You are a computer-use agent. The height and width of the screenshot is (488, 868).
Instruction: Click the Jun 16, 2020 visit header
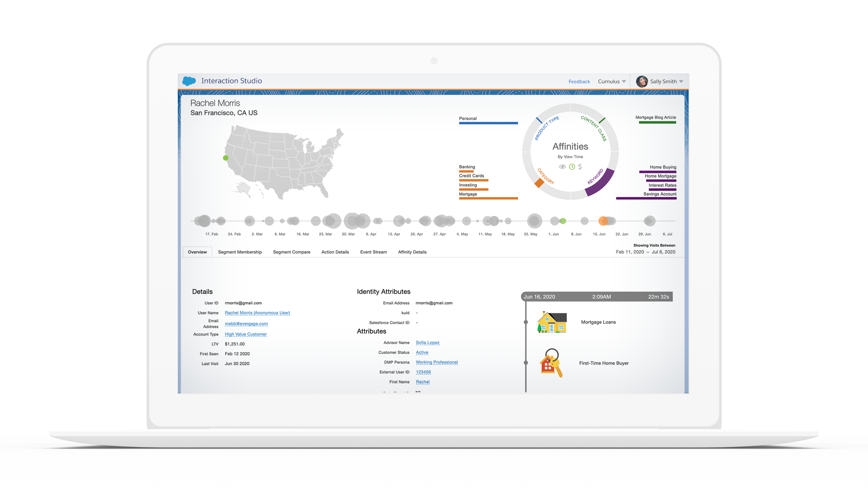pos(597,297)
